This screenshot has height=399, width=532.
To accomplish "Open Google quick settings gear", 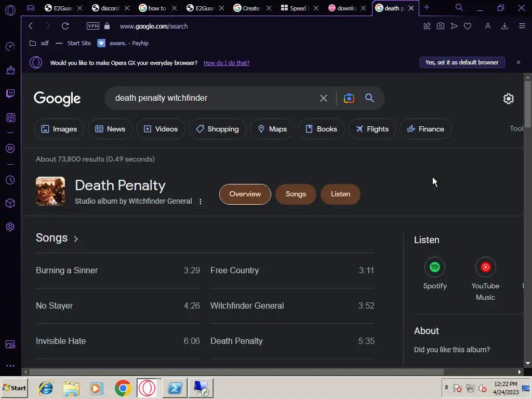I will click(x=508, y=99).
